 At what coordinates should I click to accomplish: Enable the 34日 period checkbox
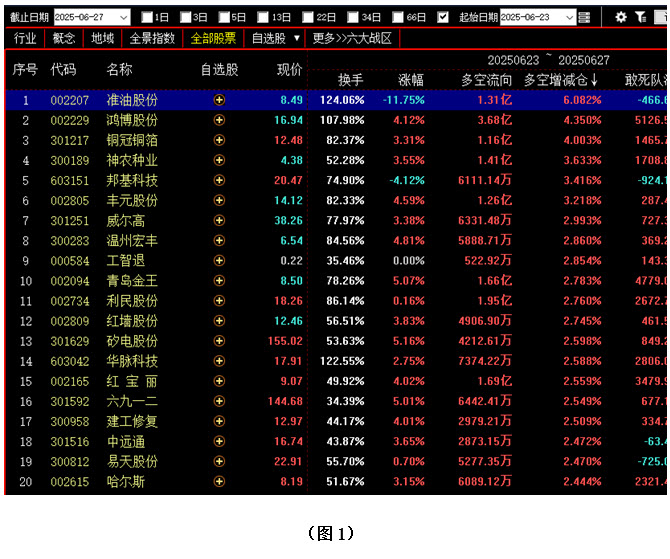(353, 17)
